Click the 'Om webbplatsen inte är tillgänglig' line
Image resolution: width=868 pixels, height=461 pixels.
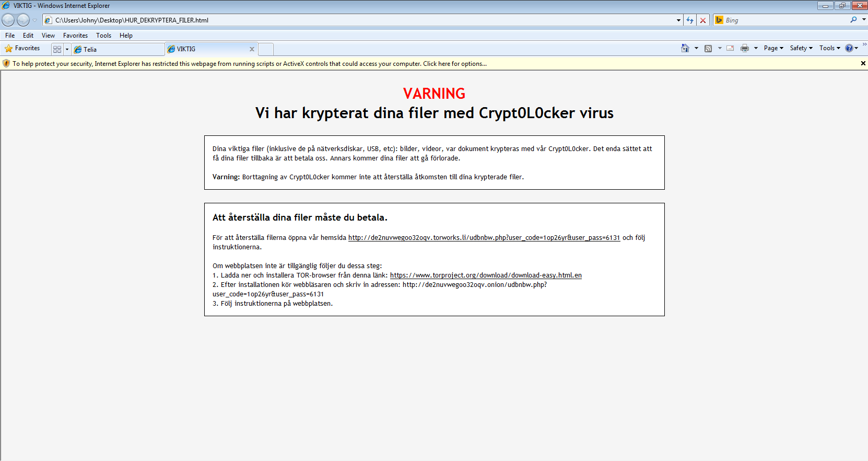(297, 266)
